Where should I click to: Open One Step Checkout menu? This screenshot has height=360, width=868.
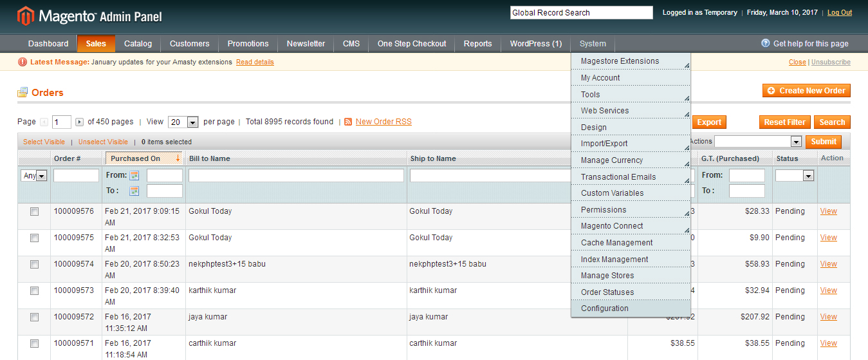click(x=412, y=43)
